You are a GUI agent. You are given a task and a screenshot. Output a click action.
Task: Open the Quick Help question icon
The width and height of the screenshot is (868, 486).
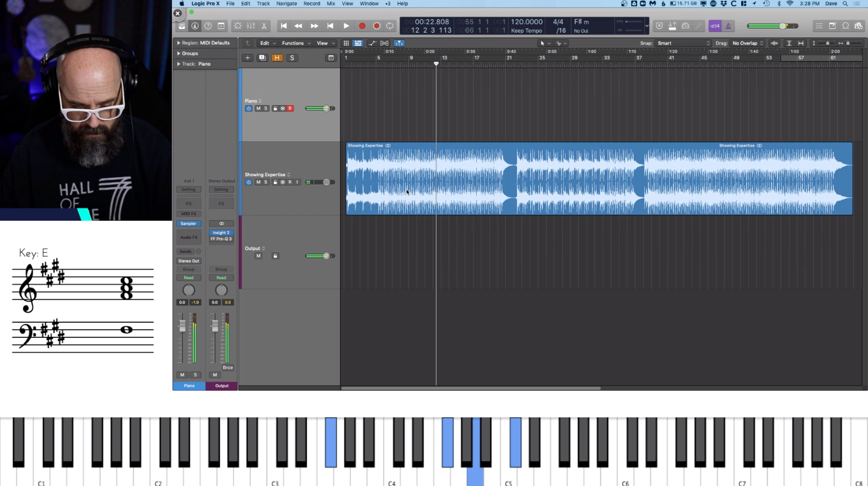coord(208,26)
